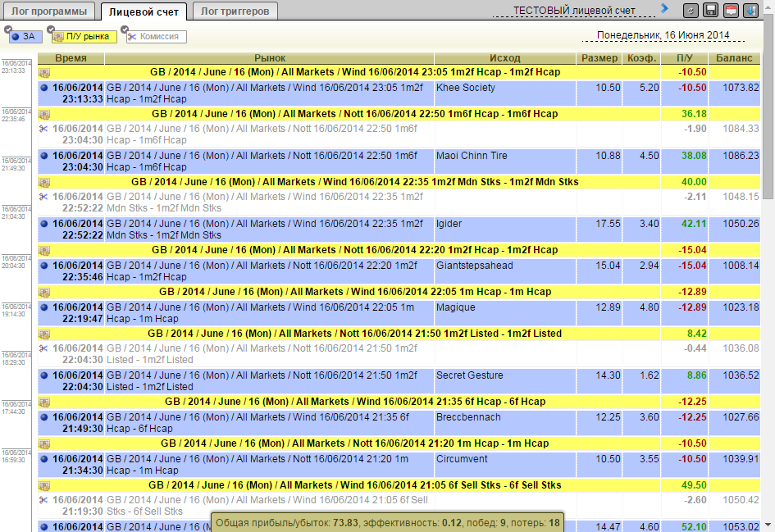Click the red calendar icon in toolbar
Image resolution: width=775 pixels, height=532 pixels.
tap(731, 10)
